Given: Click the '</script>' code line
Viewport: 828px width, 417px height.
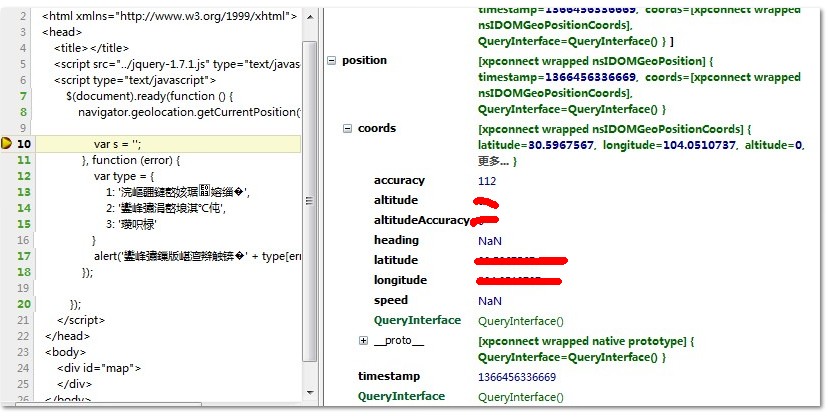Looking at the screenshot, I should pyautogui.click(x=81, y=320).
